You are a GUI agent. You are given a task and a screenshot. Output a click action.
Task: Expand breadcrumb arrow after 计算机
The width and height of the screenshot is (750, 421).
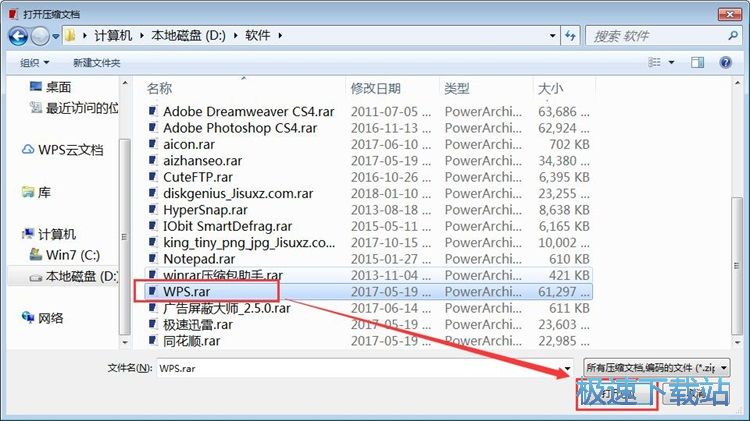(142, 35)
